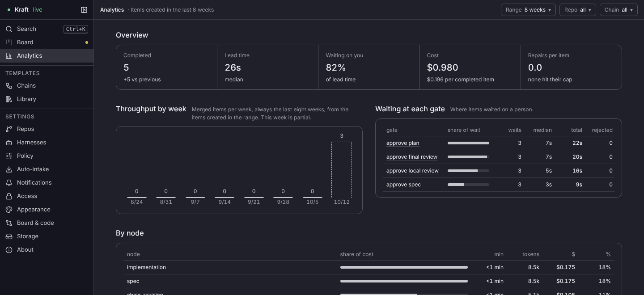Click the approve final review link
The image size is (644, 295).
point(412,157)
